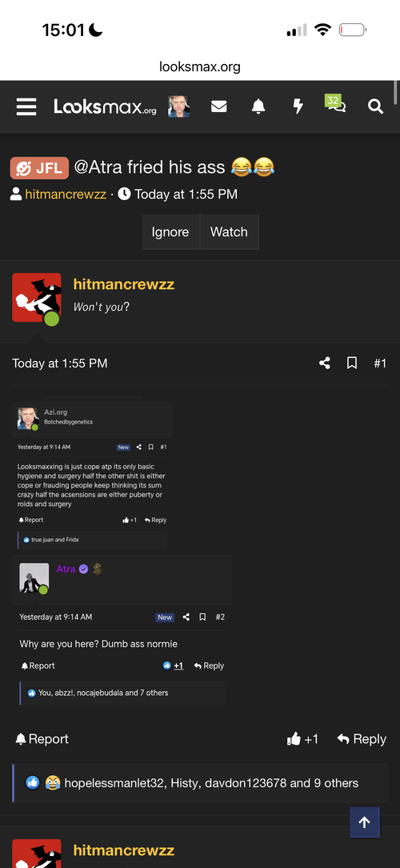400x868 pixels.
Task: Share post #1 via share icon
Action: coord(325,364)
